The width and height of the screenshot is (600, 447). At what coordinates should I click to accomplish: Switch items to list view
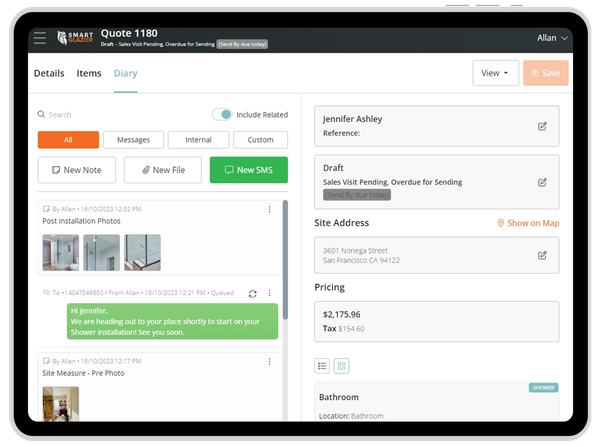point(322,366)
